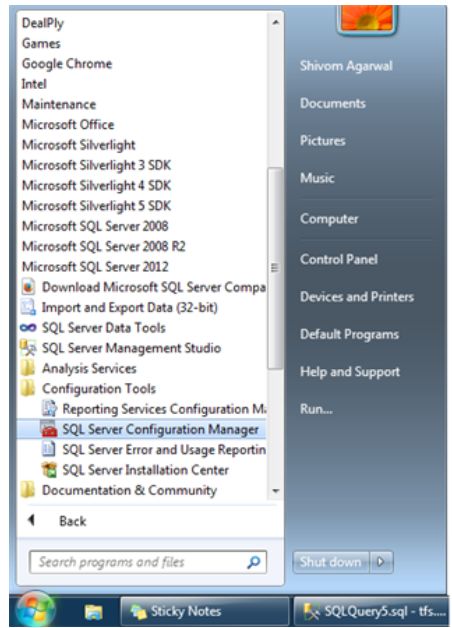This screenshot has height=628, width=452.
Task: Switch to SQLQuery5.sql taskbar window
Action: tap(370, 611)
